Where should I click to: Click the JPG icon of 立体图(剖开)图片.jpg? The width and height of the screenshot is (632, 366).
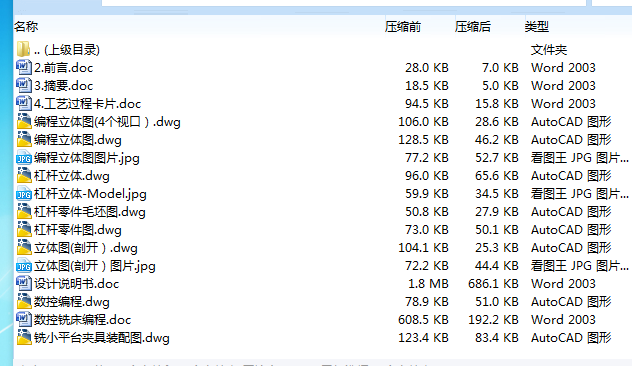pyautogui.click(x=23, y=266)
